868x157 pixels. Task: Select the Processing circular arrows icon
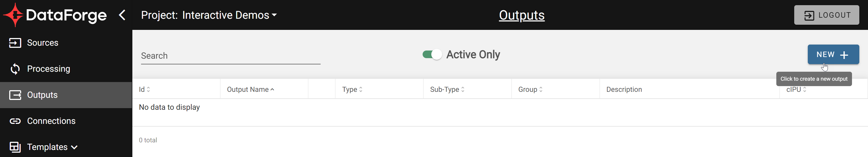[15, 69]
